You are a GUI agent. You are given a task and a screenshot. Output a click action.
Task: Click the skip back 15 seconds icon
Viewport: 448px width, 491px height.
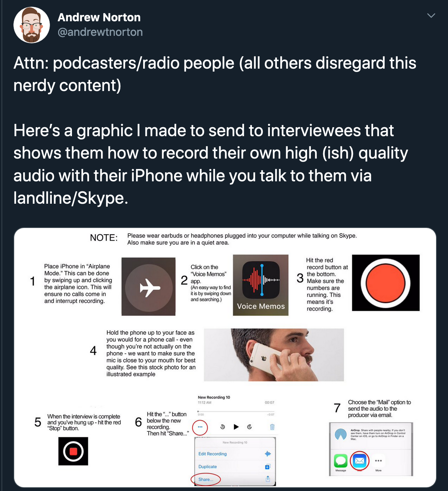(x=223, y=427)
